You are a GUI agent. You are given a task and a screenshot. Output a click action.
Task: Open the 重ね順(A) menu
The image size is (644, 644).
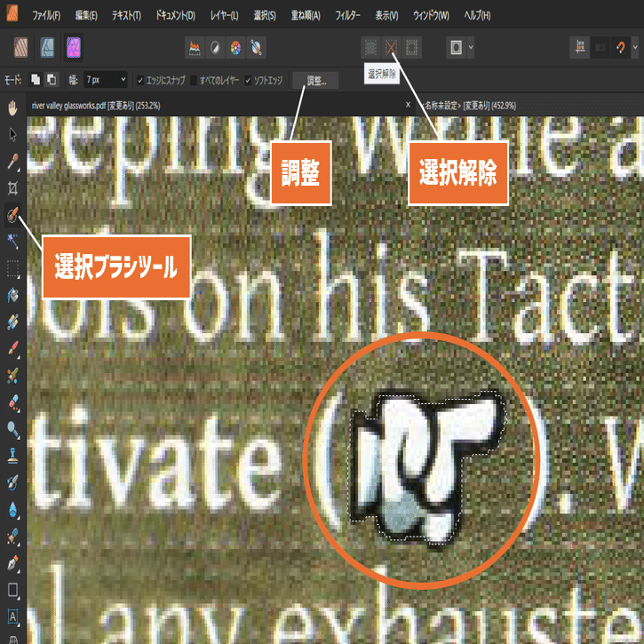click(x=306, y=16)
